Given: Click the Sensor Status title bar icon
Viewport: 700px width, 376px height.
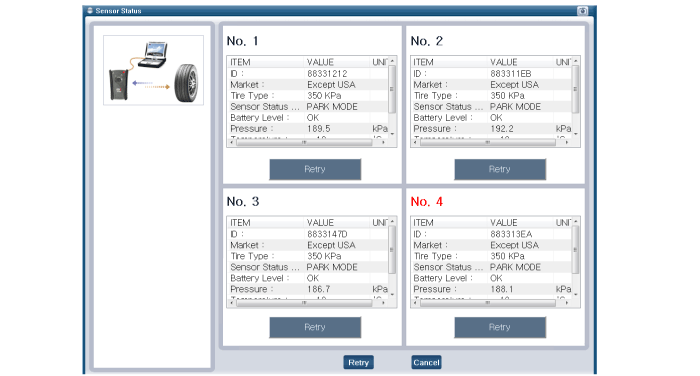Looking at the screenshot, I should (90, 10).
